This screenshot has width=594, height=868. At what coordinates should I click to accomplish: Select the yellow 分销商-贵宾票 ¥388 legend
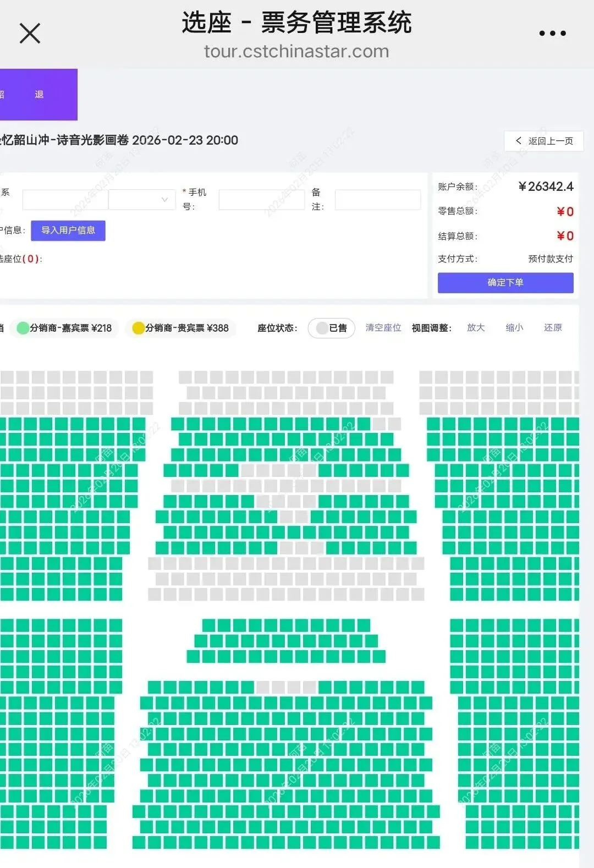[181, 328]
